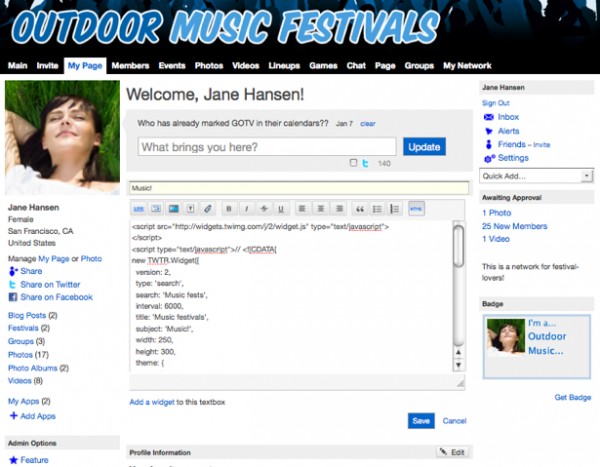Click the Festivals sidebar link
This screenshot has height=467, width=600.
tap(23, 328)
